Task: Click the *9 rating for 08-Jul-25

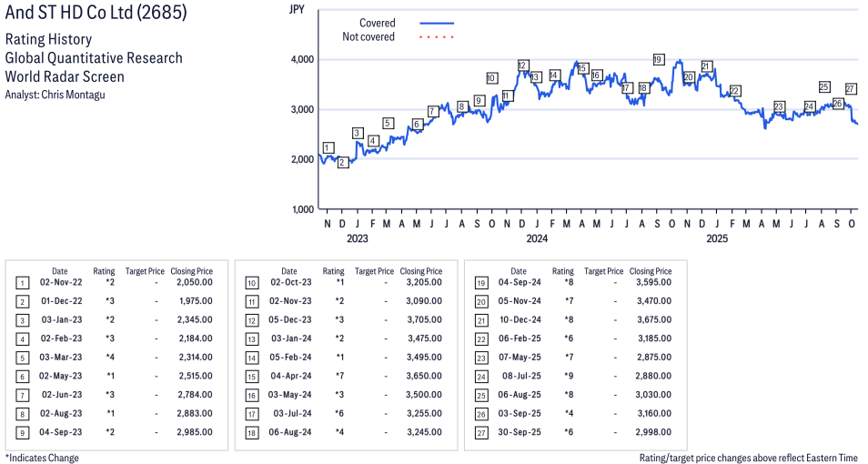Action: [x=563, y=376]
